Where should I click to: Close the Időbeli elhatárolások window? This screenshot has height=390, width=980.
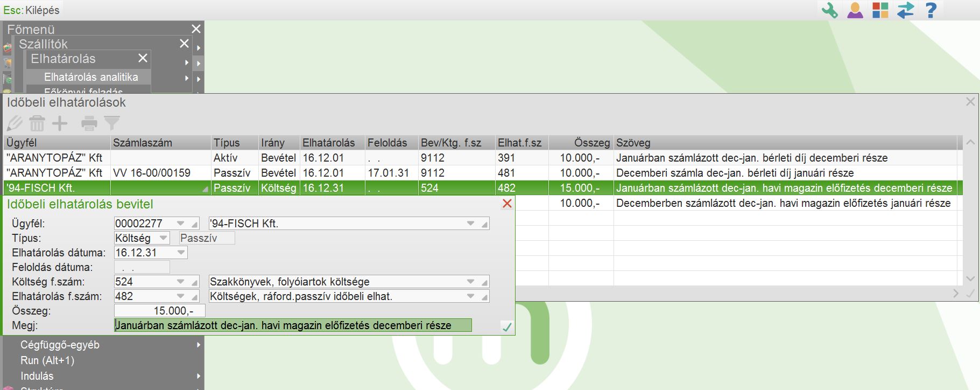[x=970, y=102]
